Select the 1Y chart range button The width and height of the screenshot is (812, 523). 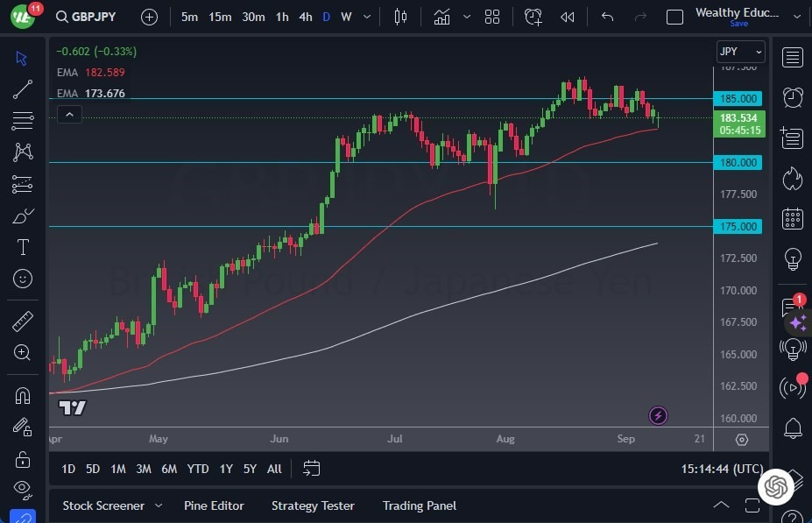[x=225, y=469]
